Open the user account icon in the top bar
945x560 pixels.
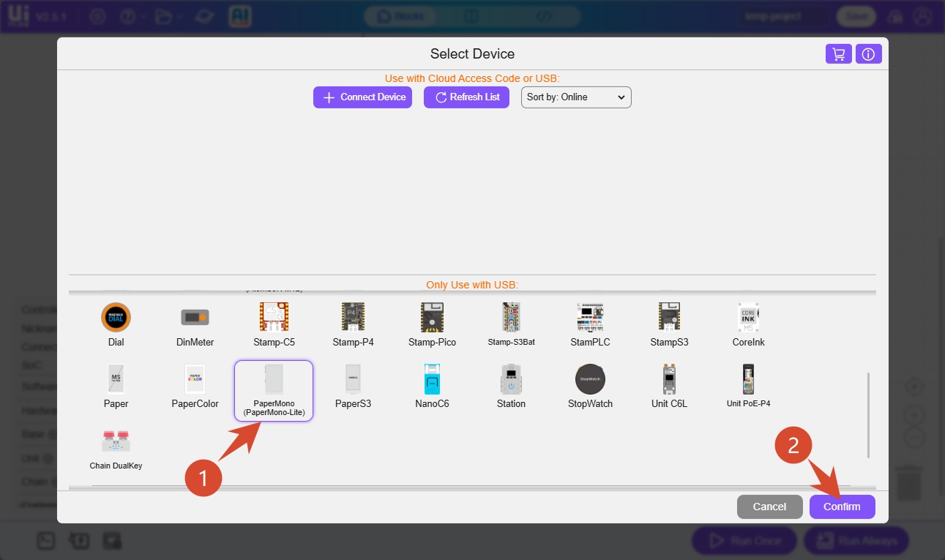pos(922,16)
